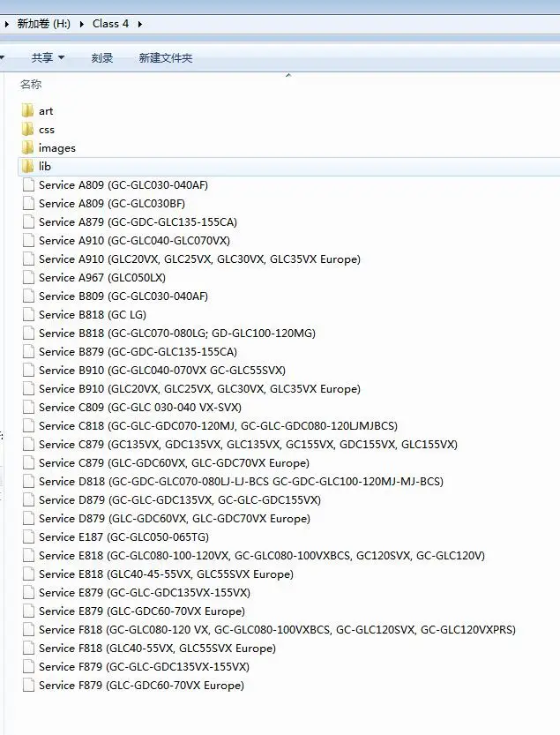Image resolution: width=560 pixels, height=735 pixels.
Task: Click file icon for Service B910 (GC-GLC040-070VX GC-GLC55SVX)
Action: 28,370
